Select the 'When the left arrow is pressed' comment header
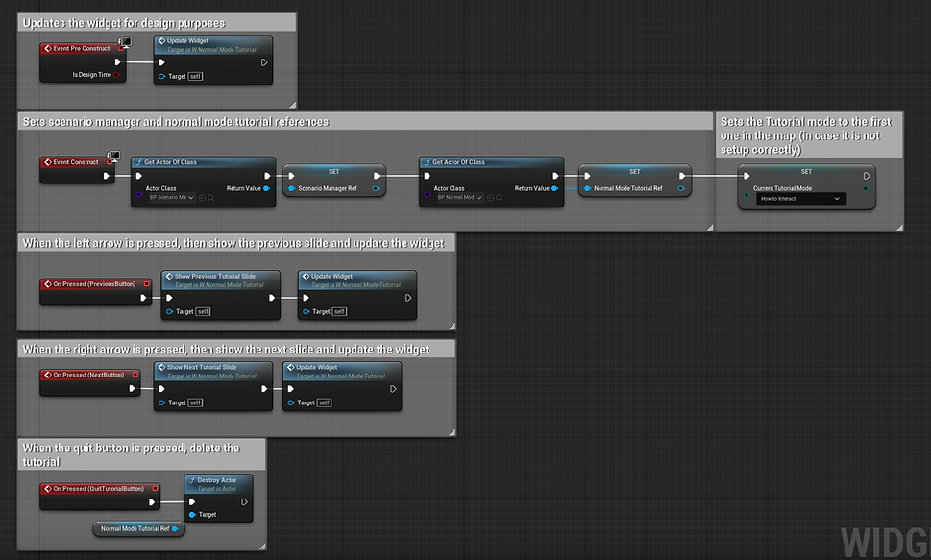This screenshot has height=560, width=931. coord(236,243)
